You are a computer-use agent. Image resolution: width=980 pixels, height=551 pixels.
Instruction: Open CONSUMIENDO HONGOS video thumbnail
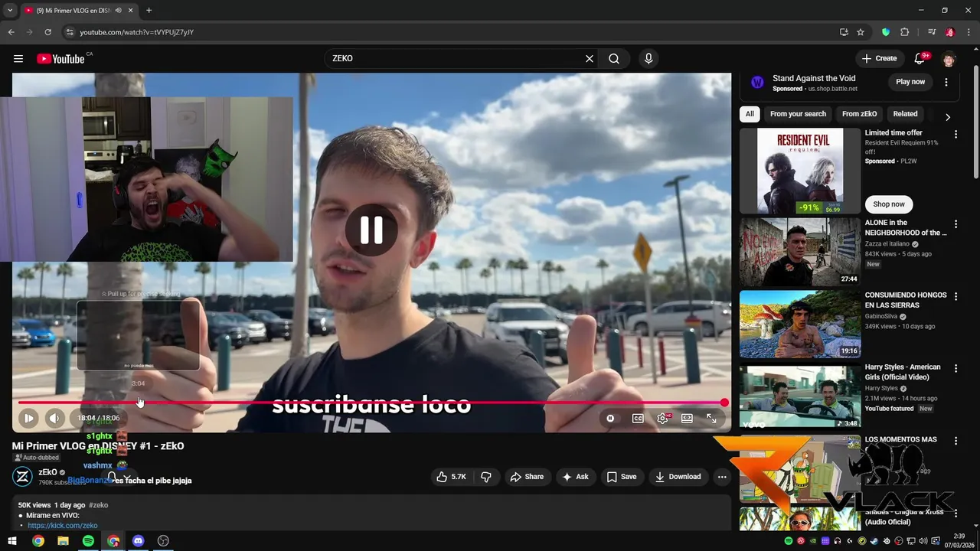pyautogui.click(x=800, y=324)
